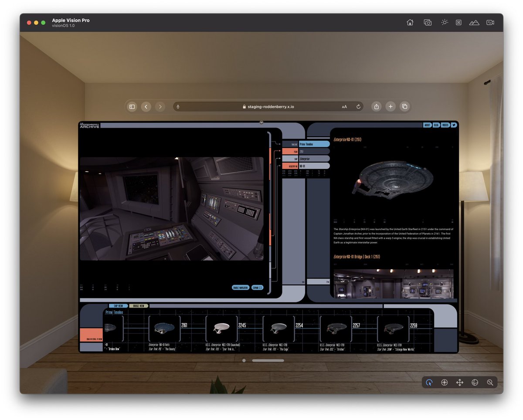Click the 2259 year marker
The height and width of the screenshot is (420, 523).
pyautogui.click(x=414, y=325)
